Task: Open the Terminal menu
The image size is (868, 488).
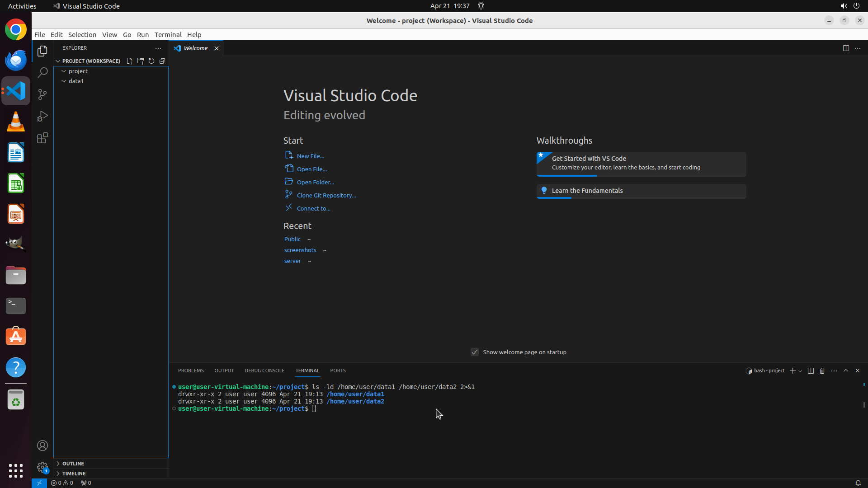Action: pos(168,35)
